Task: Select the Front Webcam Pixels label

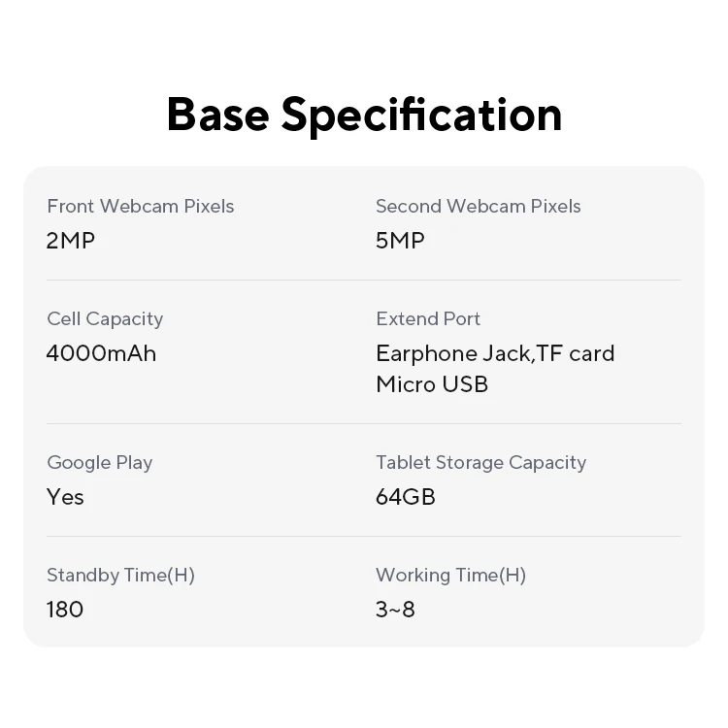Action: [x=140, y=206]
